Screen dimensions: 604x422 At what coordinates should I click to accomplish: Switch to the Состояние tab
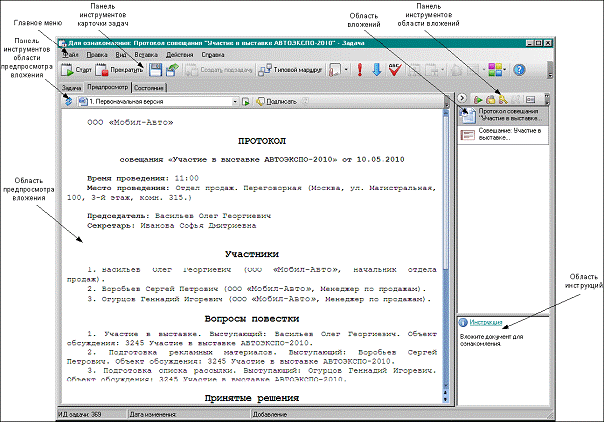149,88
